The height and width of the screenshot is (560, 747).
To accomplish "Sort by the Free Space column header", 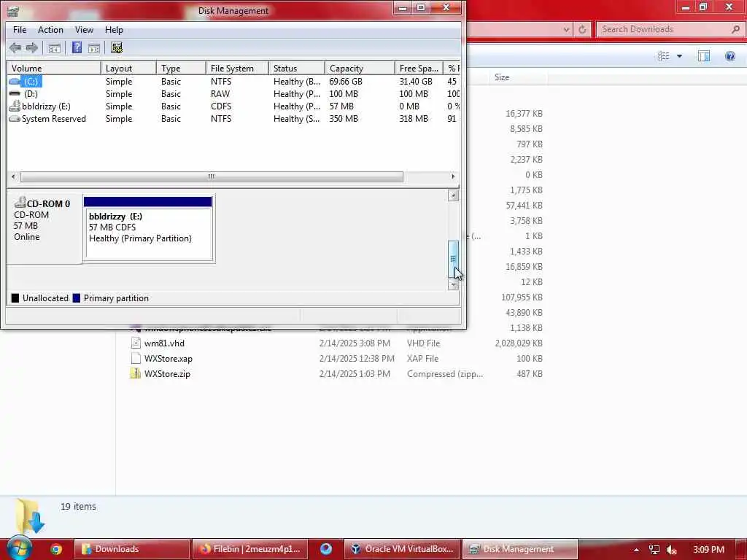I will tap(418, 68).
